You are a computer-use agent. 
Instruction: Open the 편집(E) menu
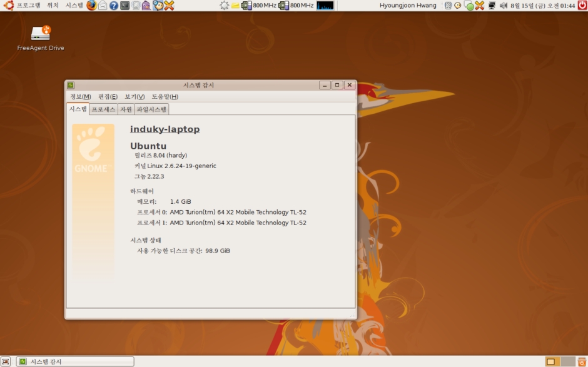coord(108,97)
